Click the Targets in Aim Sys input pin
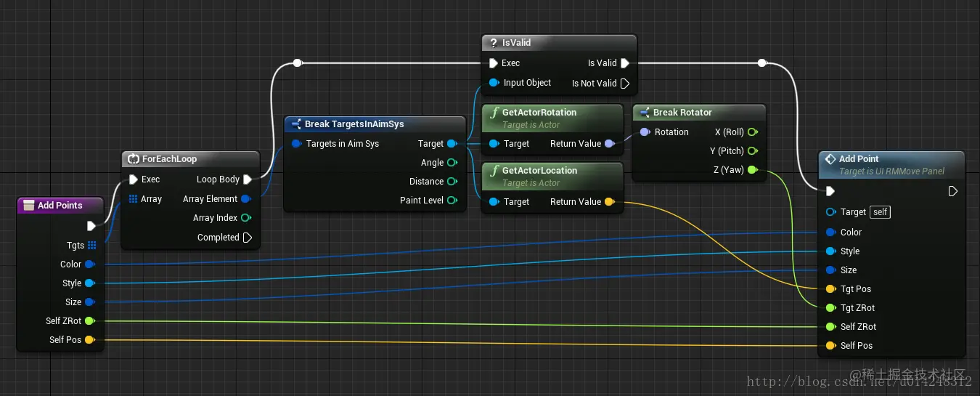 pos(296,144)
